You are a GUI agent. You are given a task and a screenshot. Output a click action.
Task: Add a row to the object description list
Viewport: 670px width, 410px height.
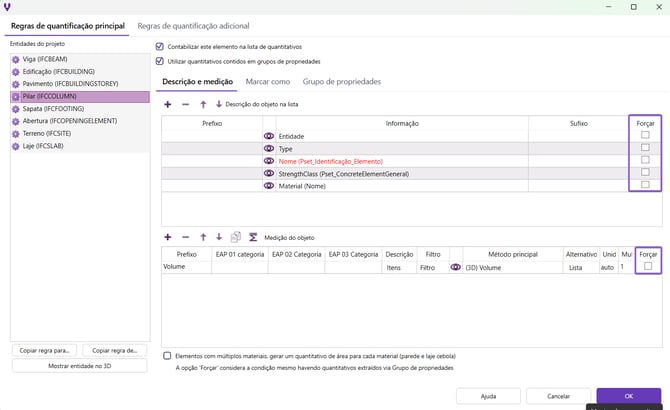[x=168, y=104]
